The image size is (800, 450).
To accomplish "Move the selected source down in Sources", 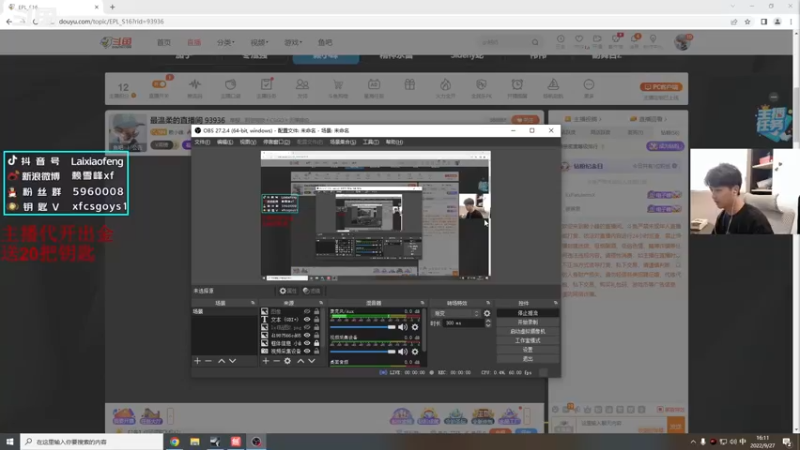I will point(312,361).
